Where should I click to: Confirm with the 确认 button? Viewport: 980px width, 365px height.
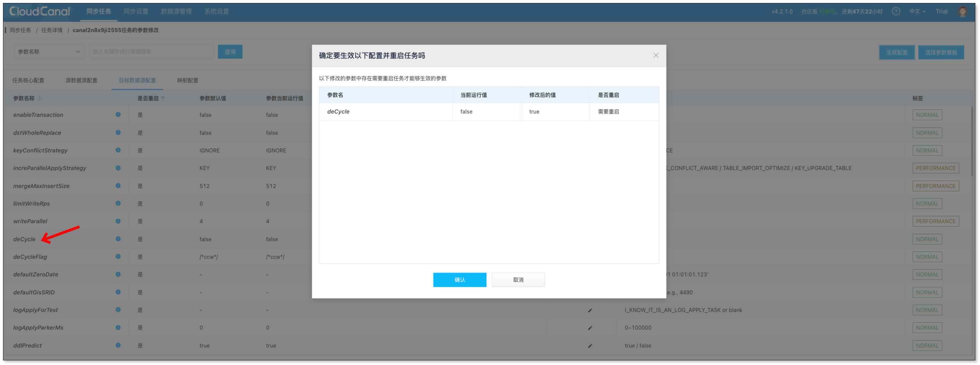[x=459, y=280]
